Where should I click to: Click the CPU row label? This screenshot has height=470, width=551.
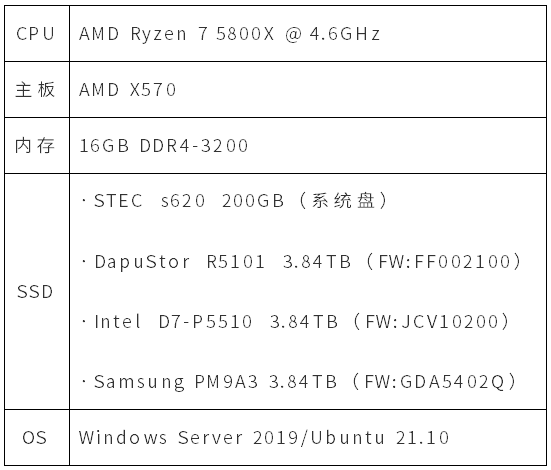(35, 34)
